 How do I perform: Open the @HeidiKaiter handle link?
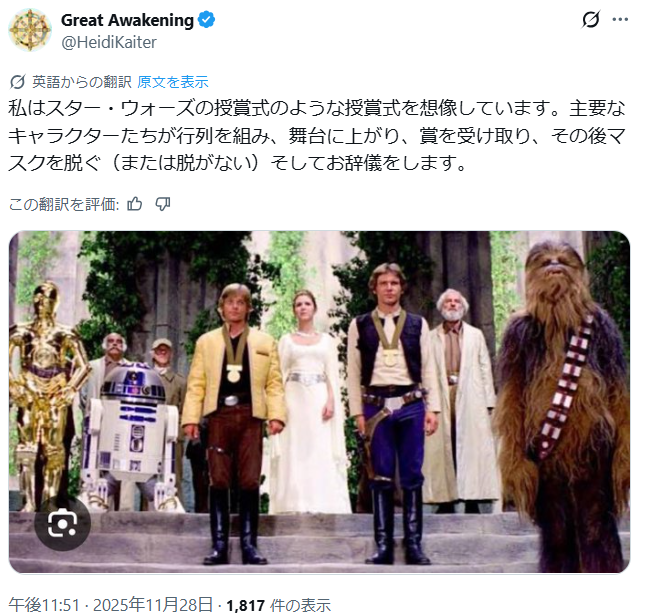pos(109,42)
